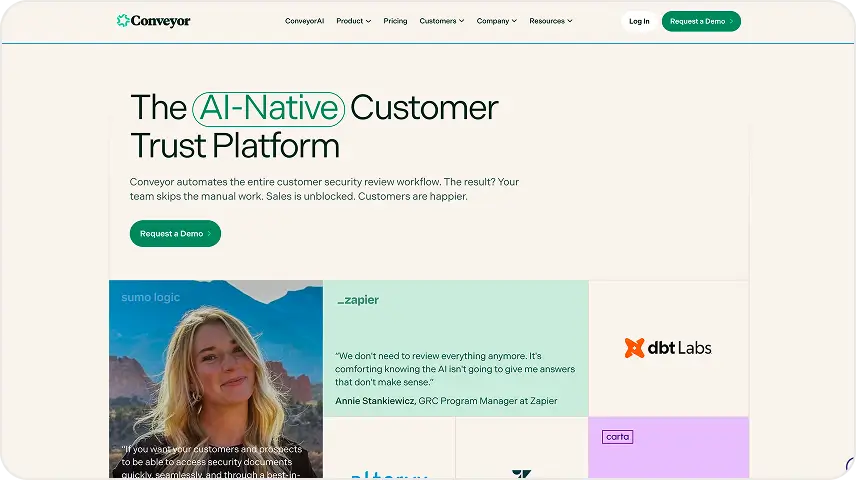856x480 pixels.
Task: Go to the Pricing page
Action: pos(395,21)
